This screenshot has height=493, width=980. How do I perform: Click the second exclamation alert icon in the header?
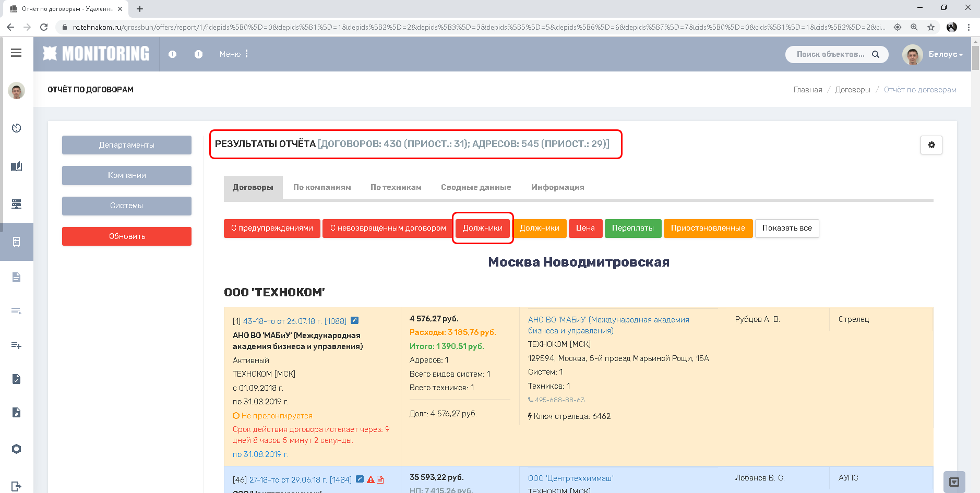[198, 54]
